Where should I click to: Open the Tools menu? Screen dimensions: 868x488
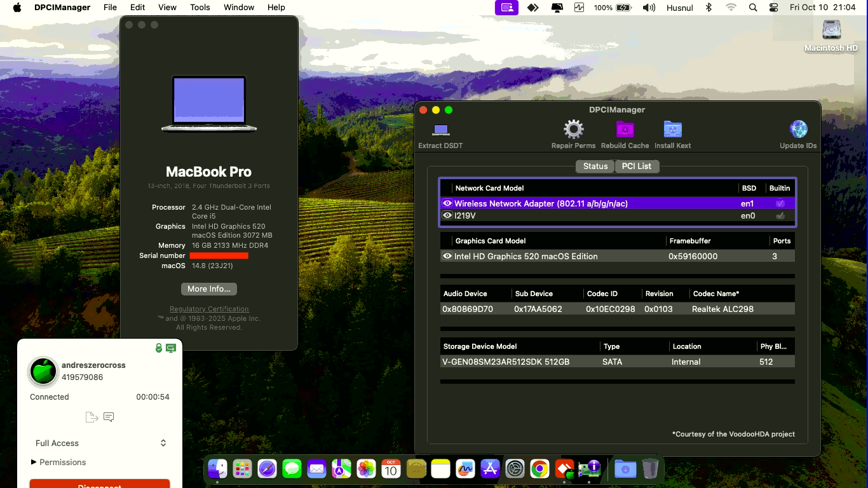coord(200,8)
